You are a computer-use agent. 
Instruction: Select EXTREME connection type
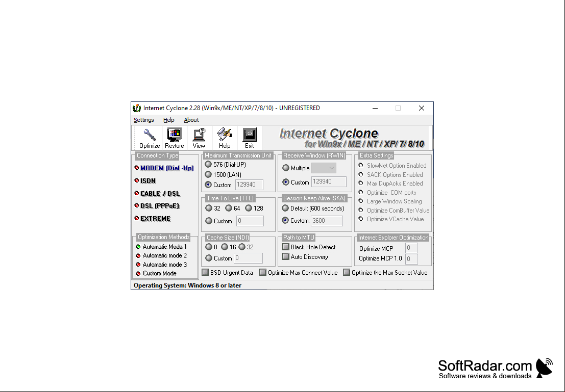pos(153,219)
